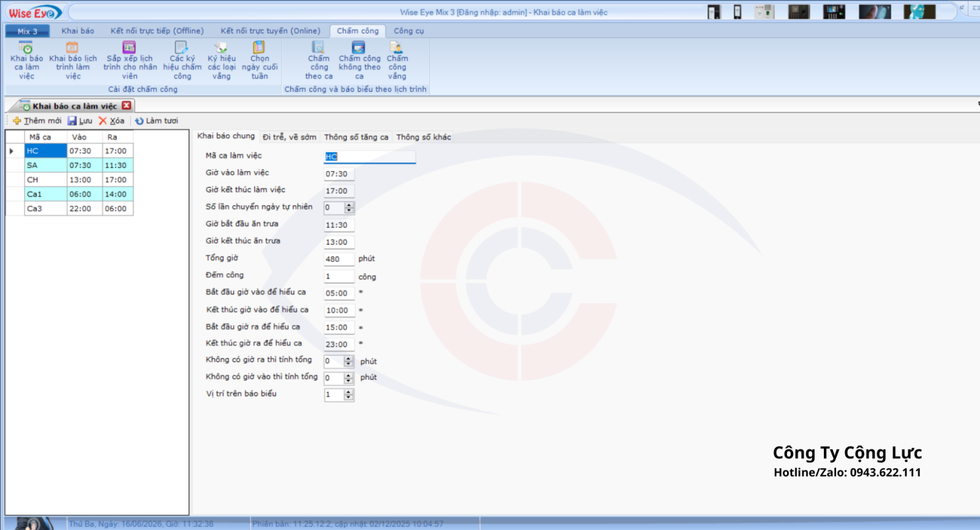Increase the Vị trí trên báo biểu stepper
The image size is (980, 530).
pyautogui.click(x=349, y=392)
